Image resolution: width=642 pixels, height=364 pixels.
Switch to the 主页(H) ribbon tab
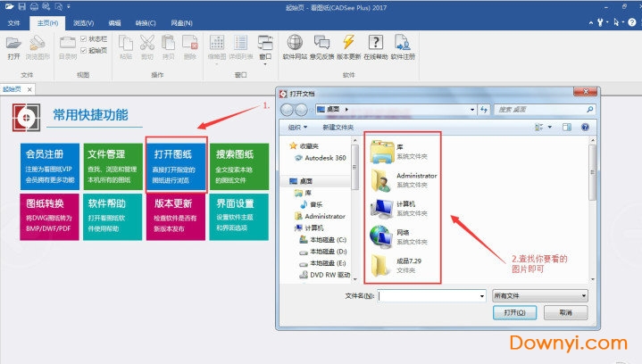click(47, 23)
